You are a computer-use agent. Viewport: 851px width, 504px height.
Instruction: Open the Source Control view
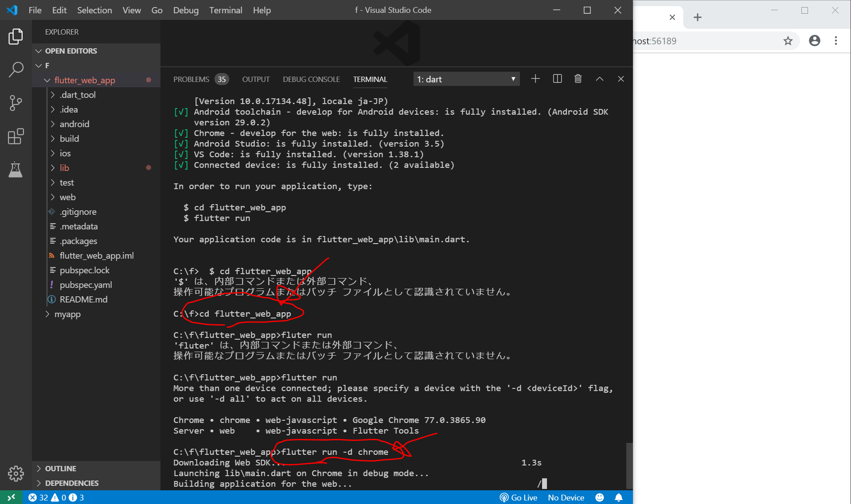point(16,103)
